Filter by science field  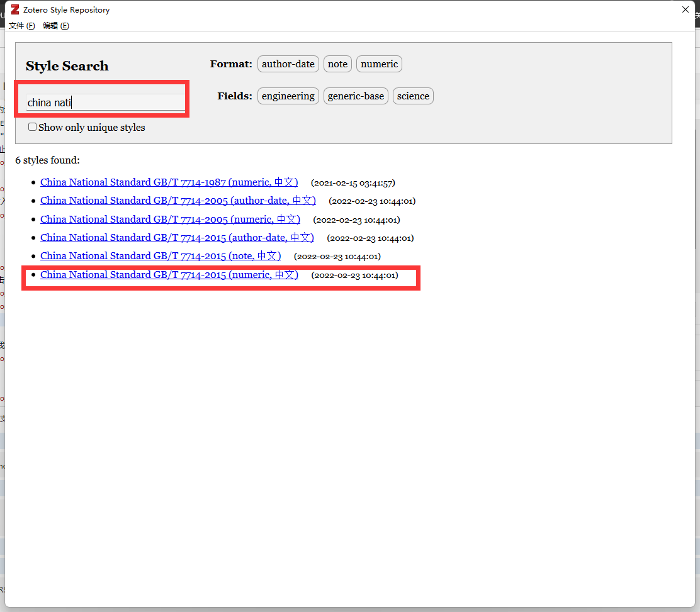click(x=413, y=96)
